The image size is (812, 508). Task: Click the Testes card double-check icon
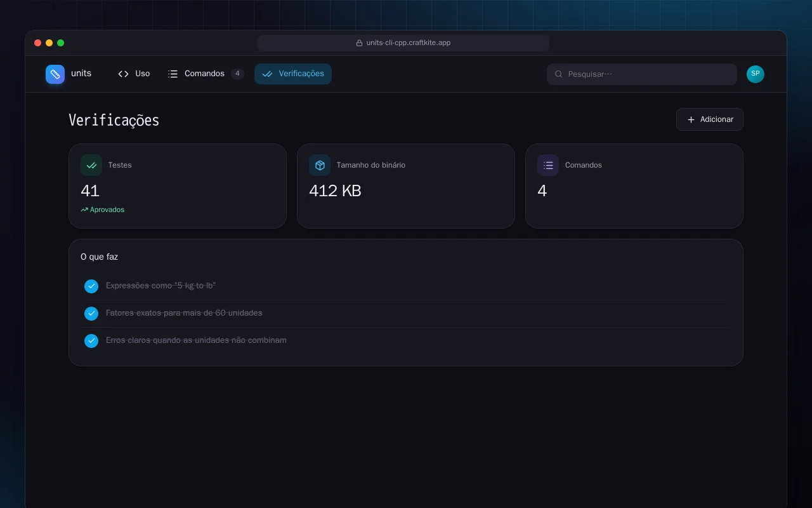point(91,165)
